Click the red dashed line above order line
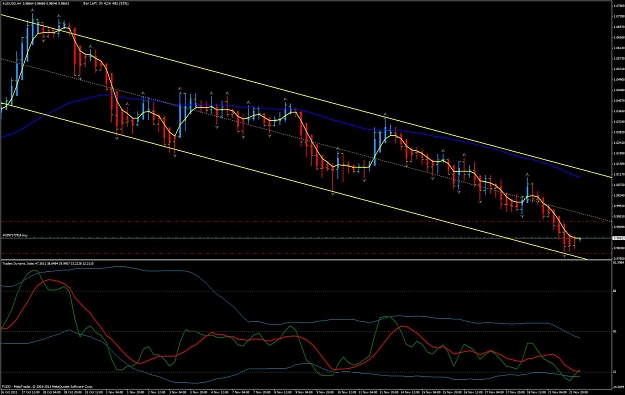The height and width of the screenshot is (395, 625). 306,222
